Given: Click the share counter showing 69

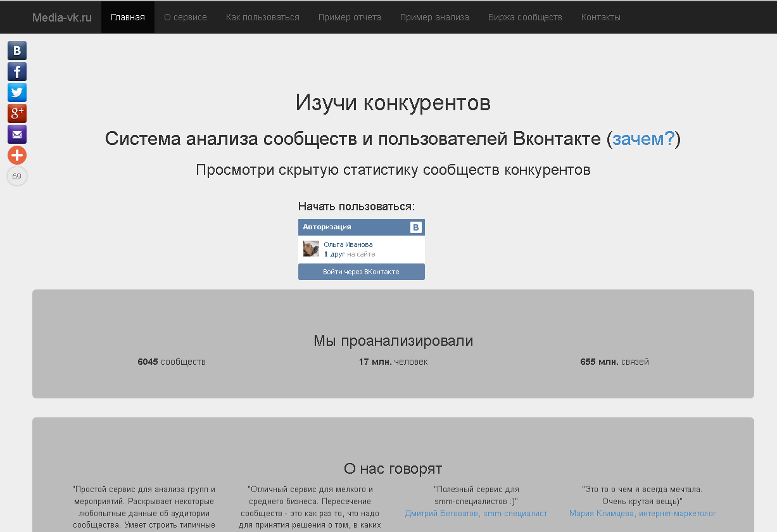Looking at the screenshot, I should (x=17, y=176).
